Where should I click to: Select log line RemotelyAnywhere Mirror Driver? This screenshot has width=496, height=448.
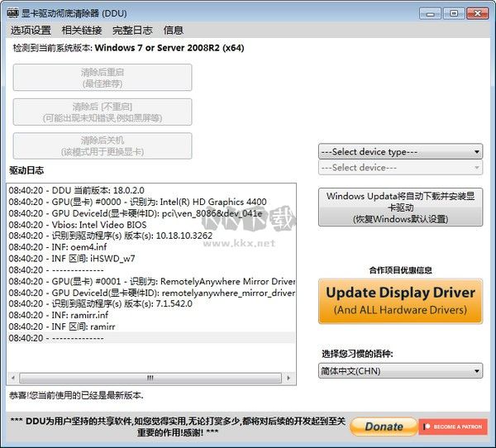click(x=151, y=281)
